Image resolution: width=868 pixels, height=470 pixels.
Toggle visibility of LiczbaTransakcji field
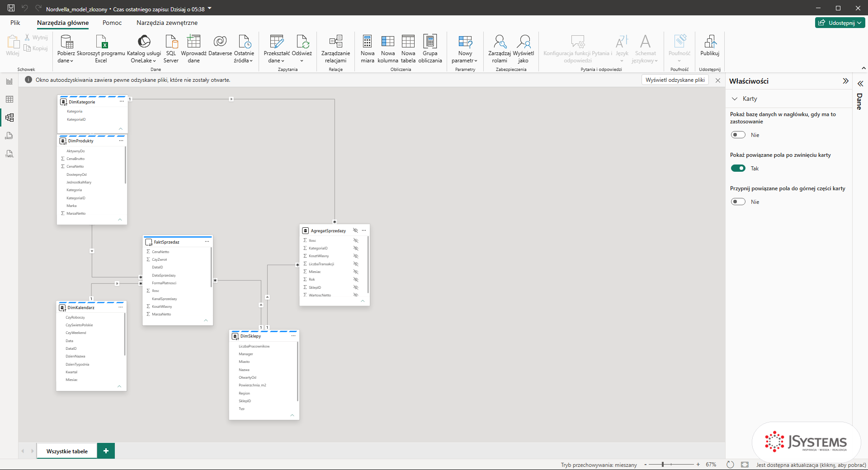pos(356,264)
